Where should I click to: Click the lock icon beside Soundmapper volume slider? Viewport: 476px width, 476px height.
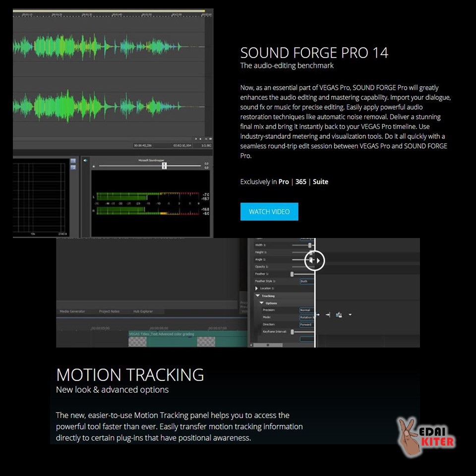click(94, 166)
